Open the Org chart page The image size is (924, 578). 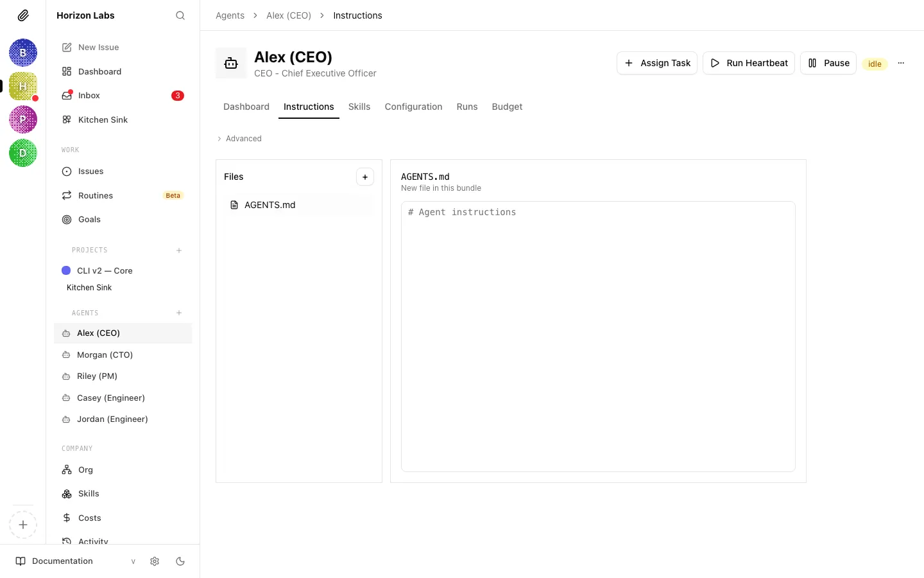click(123, 470)
